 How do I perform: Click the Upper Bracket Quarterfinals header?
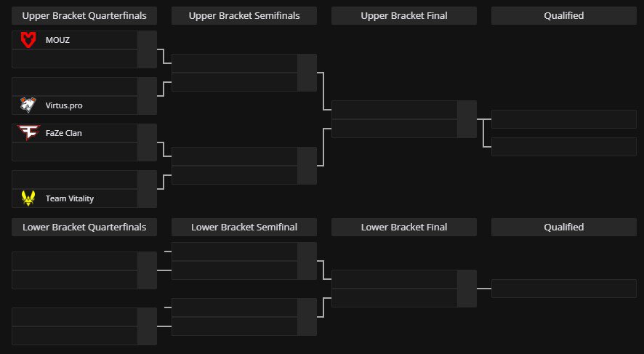pos(84,15)
